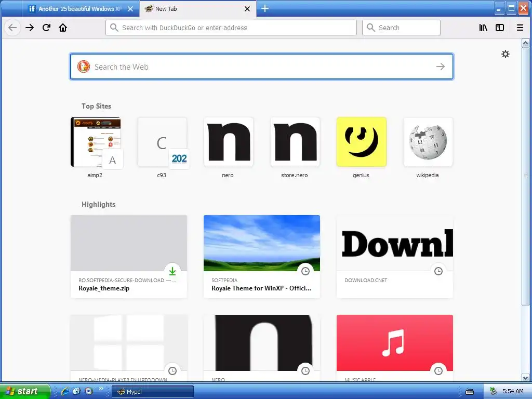Reload the current page
The width and height of the screenshot is (532, 399).
coord(46,28)
